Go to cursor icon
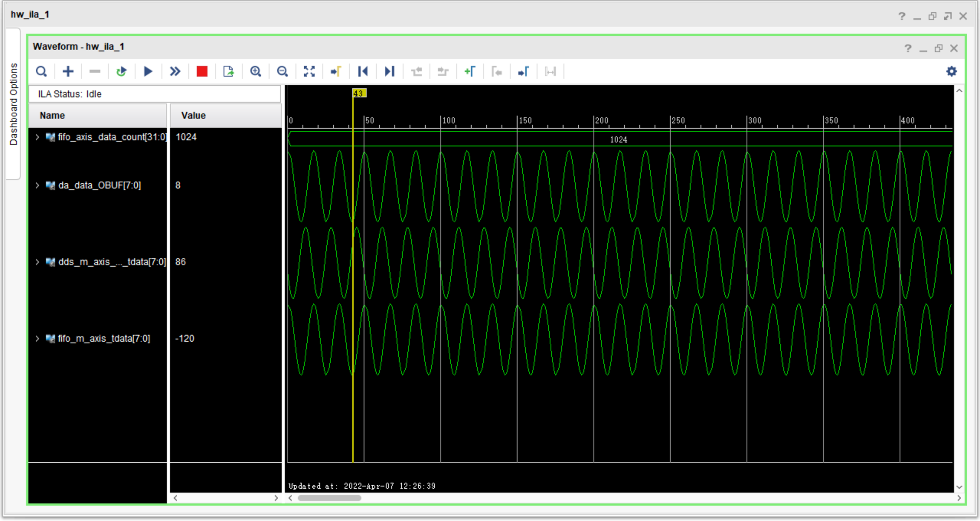 (x=336, y=72)
